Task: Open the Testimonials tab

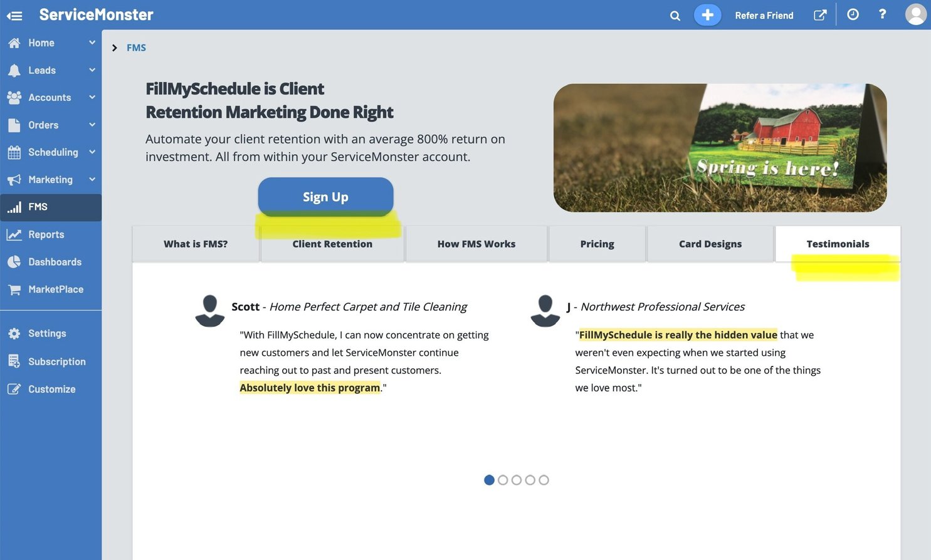Action: tap(838, 244)
